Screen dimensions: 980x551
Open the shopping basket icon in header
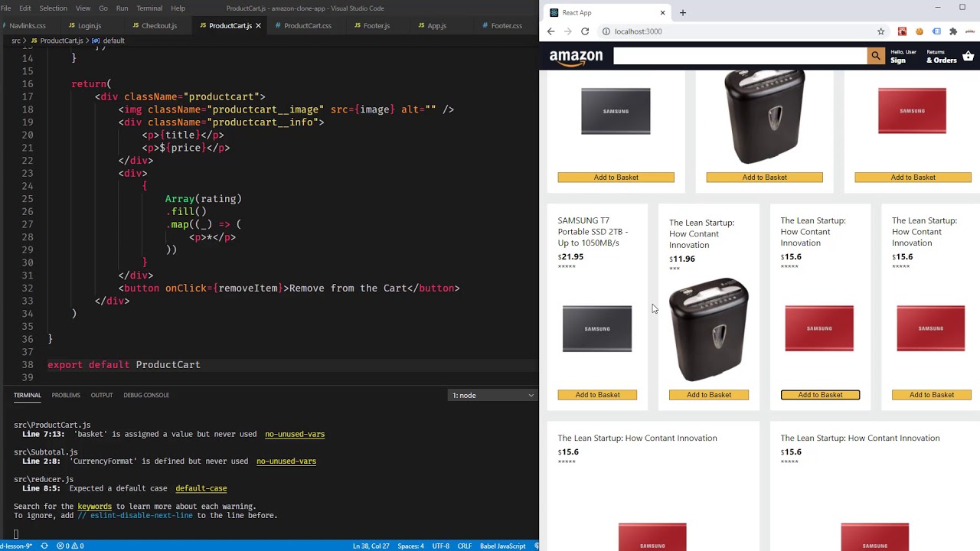[x=969, y=57]
